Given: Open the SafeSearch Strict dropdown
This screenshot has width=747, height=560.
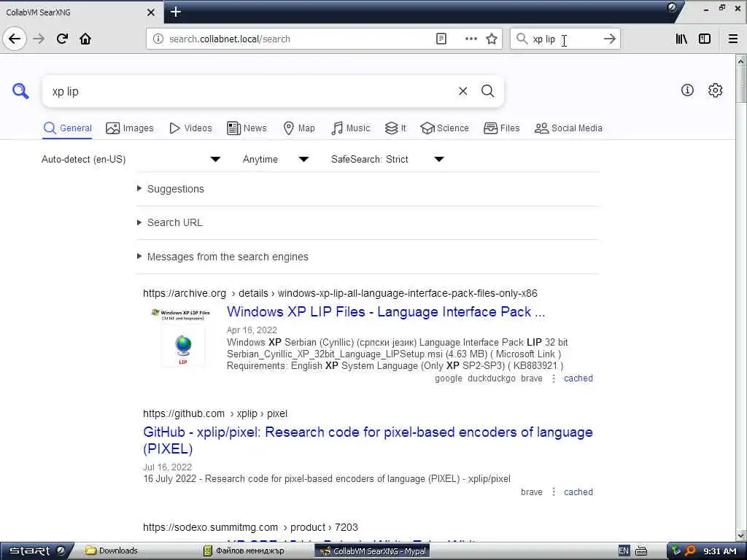Looking at the screenshot, I should (388, 159).
